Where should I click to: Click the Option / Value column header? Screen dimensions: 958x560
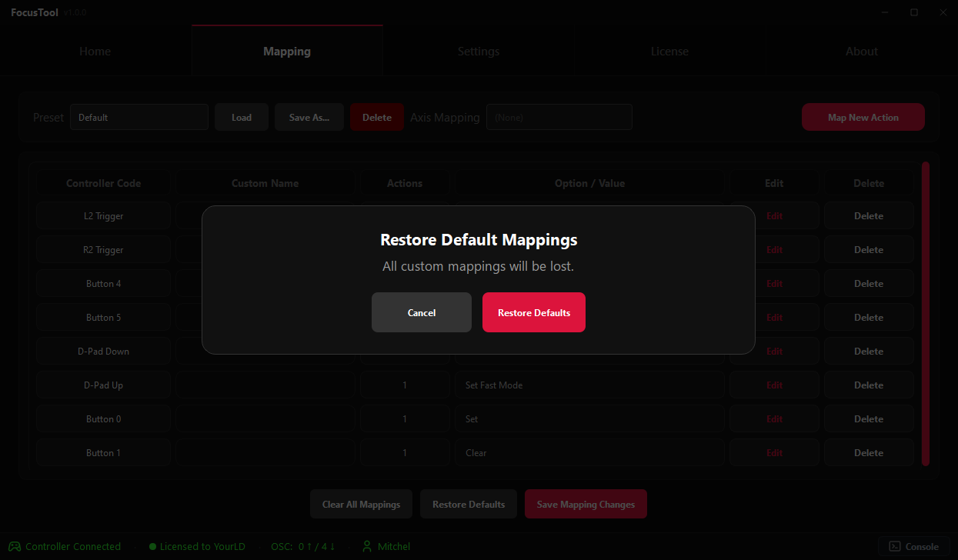pyautogui.click(x=589, y=183)
